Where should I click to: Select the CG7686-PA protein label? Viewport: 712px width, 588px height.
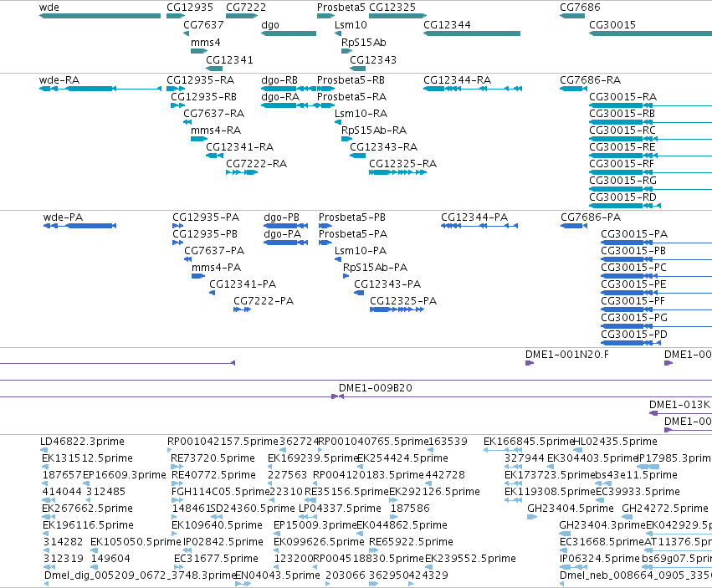pos(591,217)
